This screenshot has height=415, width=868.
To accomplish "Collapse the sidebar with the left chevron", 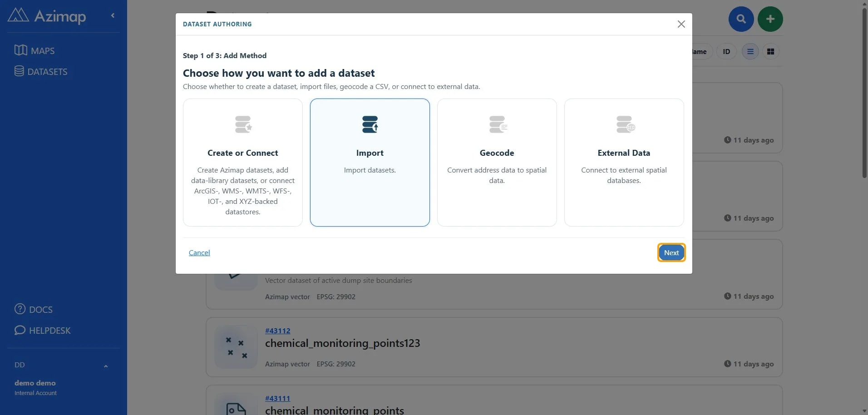I will (x=113, y=15).
